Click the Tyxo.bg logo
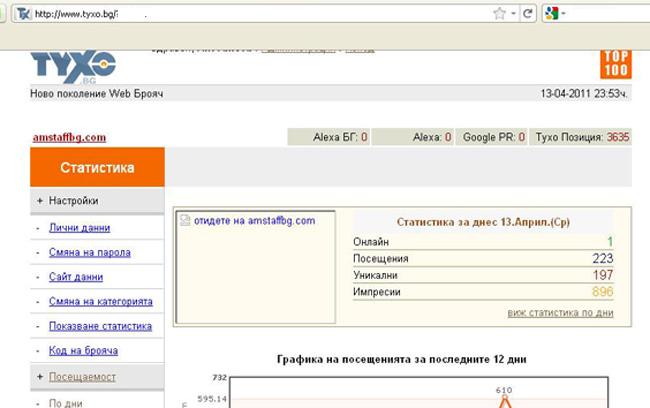Viewport: 650px width, 408px height. click(73, 67)
